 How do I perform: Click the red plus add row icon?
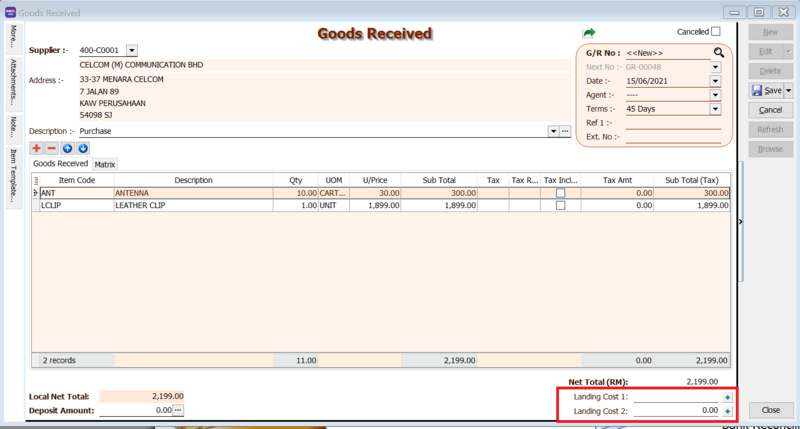tap(37, 148)
